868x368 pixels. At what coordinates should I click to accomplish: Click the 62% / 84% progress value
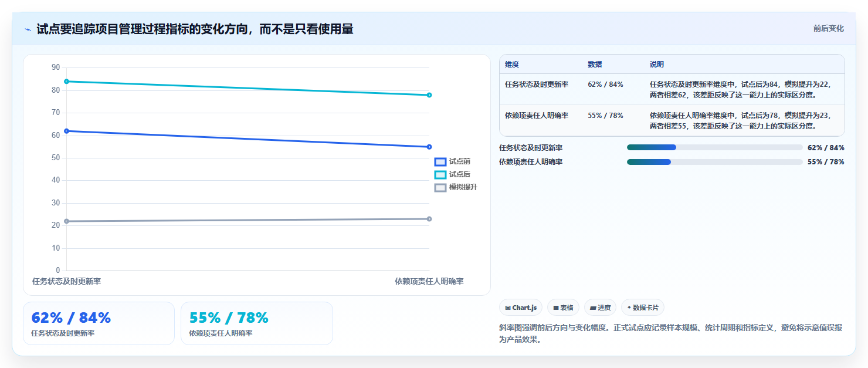click(x=826, y=148)
